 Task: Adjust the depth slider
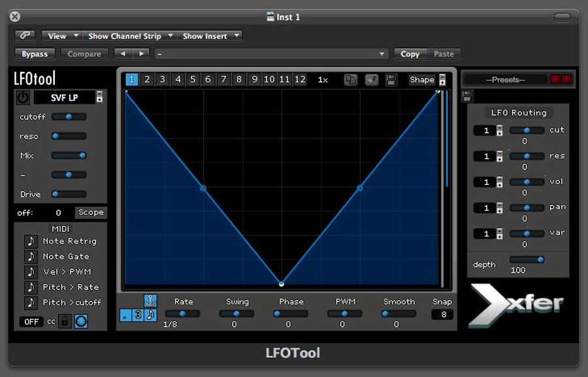tap(527, 259)
